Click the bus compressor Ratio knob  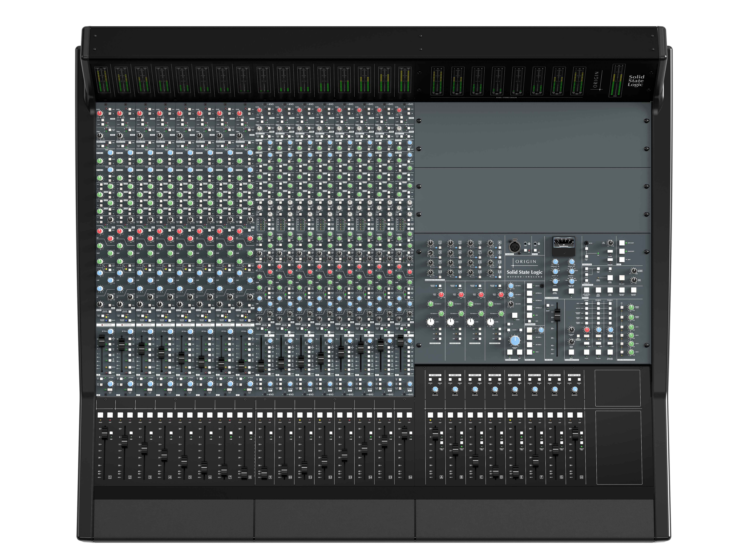pyautogui.click(x=555, y=281)
